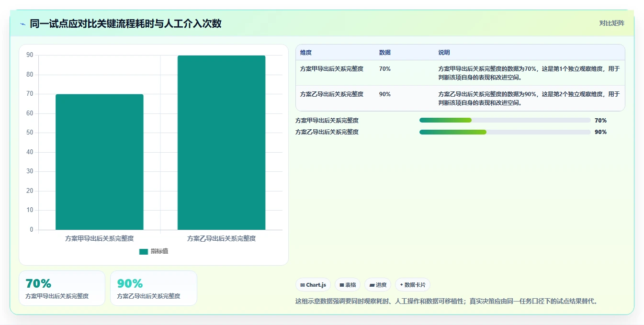
Task: Click the 对比矩阵 label in header
Action: click(611, 23)
